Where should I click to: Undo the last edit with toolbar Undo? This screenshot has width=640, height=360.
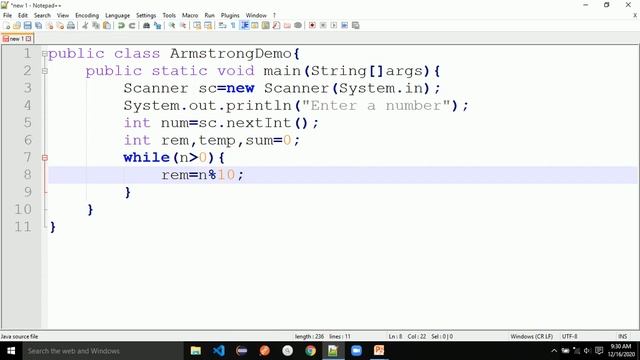[x=121, y=25]
